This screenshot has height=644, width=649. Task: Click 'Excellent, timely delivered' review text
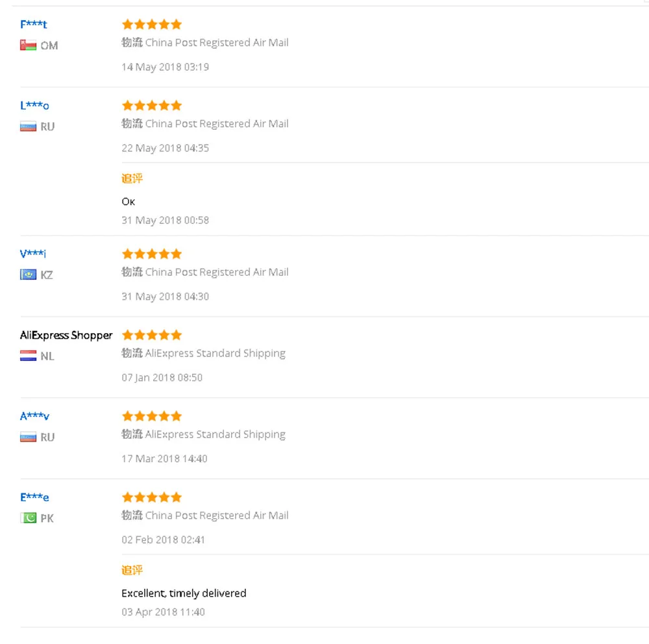click(184, 593)
